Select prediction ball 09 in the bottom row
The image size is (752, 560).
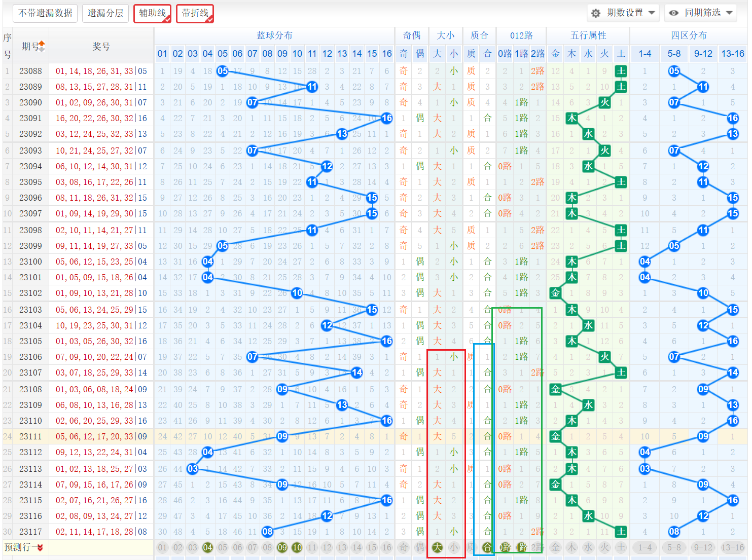point(282,547)
